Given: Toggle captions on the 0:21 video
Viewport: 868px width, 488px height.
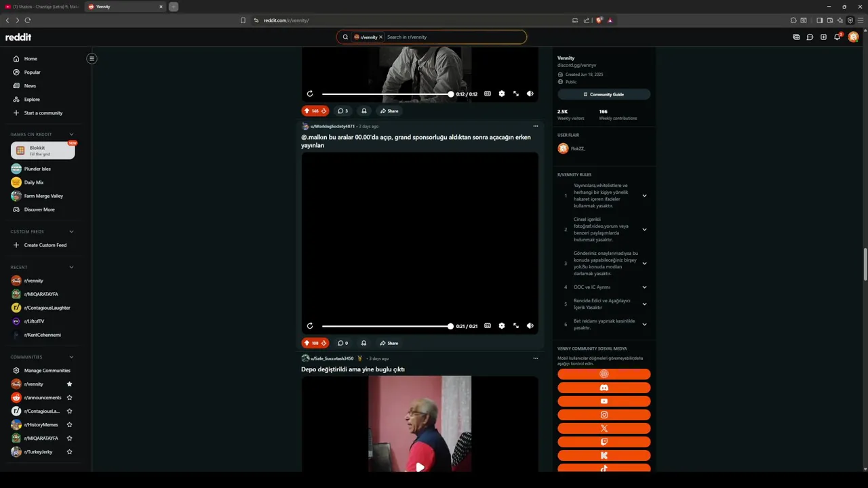Looking at the screenshot, I should [x=488, y=326].
